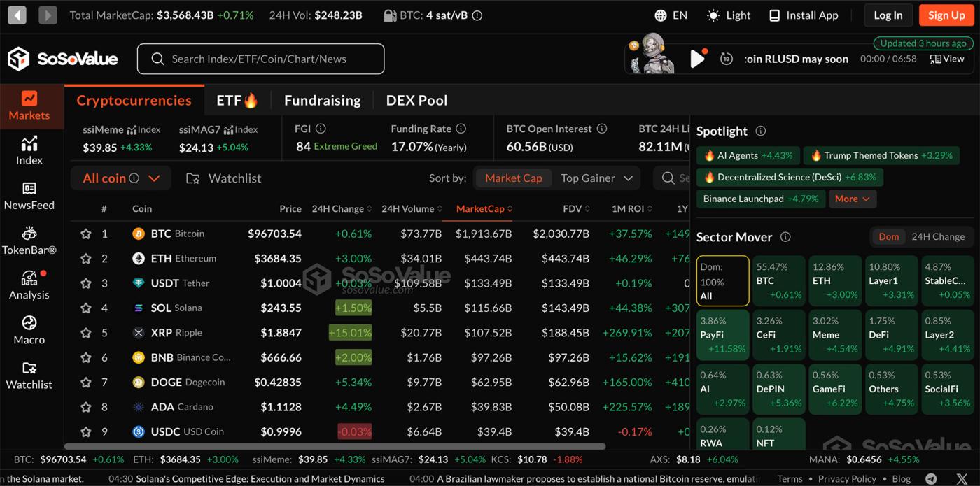Go forward with the right arrow button

point(48,15)
